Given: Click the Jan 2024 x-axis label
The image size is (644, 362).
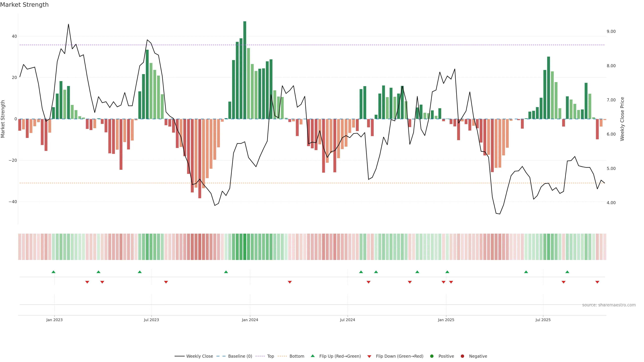Looking at the screenshot, I should (x=250, y=320).
